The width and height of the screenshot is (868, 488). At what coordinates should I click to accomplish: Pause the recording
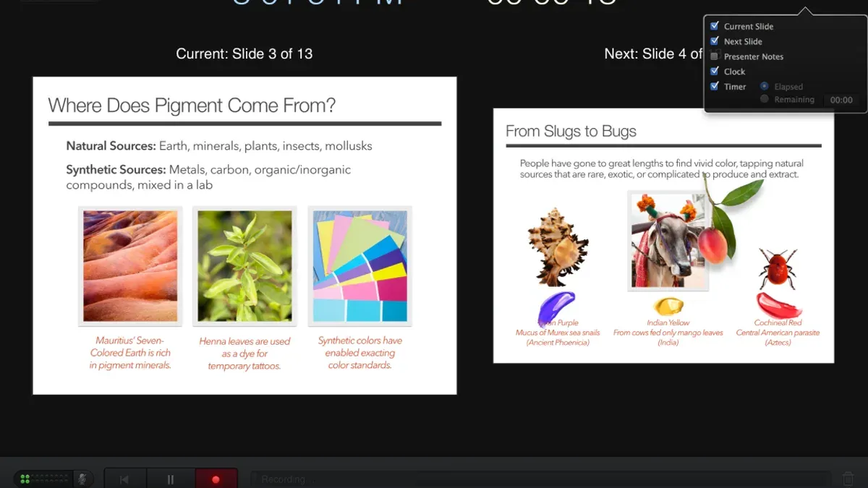click(x=171, y=479)
